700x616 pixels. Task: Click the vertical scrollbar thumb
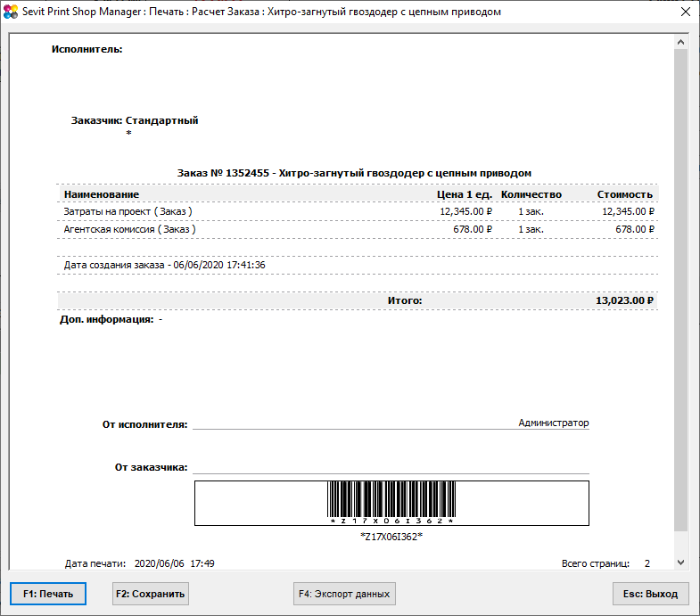(680, 290)
